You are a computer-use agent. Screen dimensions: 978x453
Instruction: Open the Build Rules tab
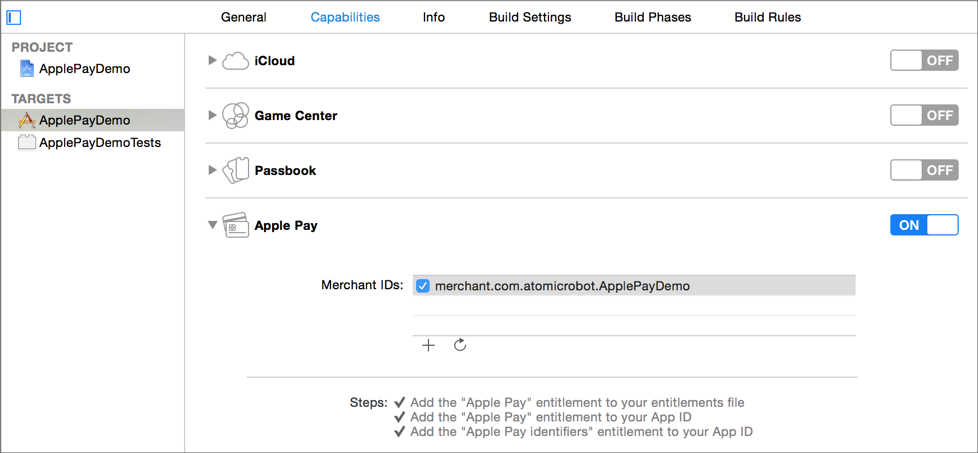pos(767,17)
